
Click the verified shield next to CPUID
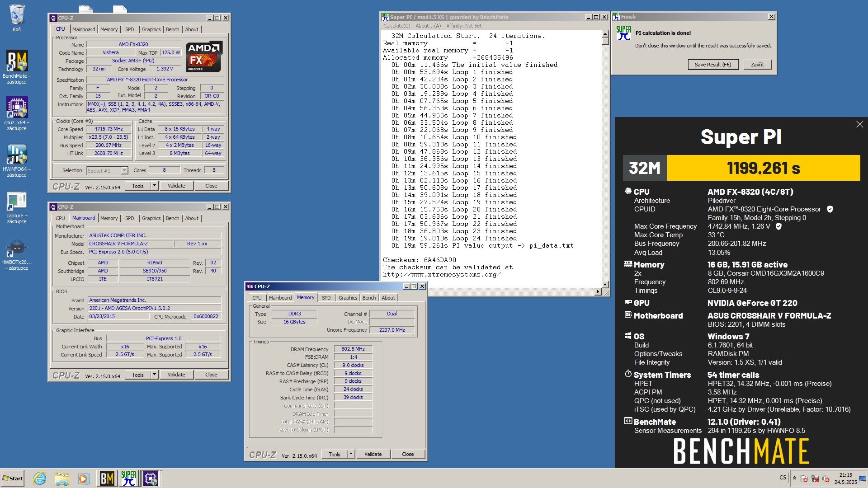point(830,209)
